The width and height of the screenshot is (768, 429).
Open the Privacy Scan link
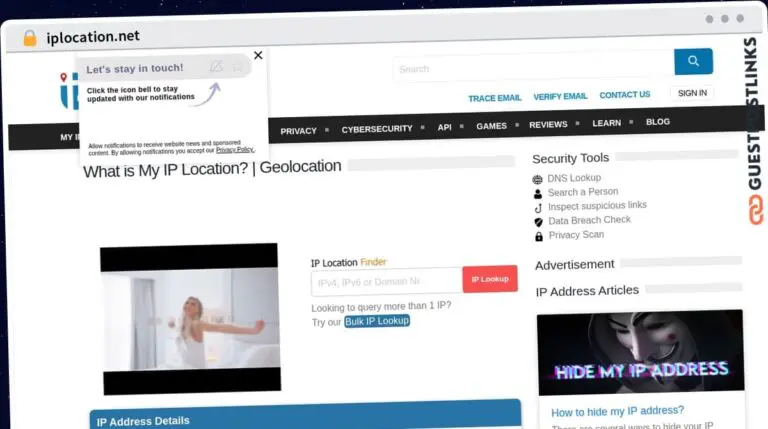coord(576,235)
